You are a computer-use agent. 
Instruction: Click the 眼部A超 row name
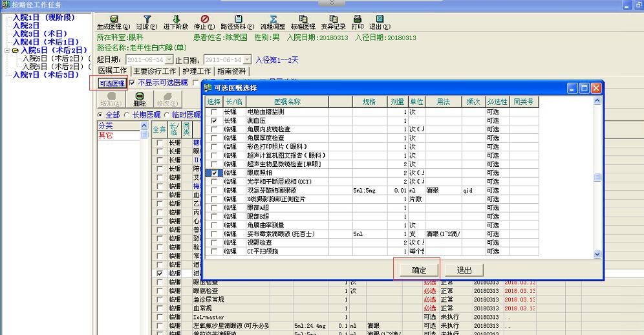pyautogui.click(x=258, y=208)
